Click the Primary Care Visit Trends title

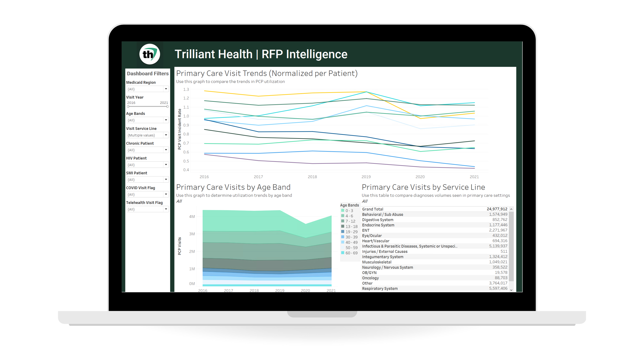tap(267, 73)
